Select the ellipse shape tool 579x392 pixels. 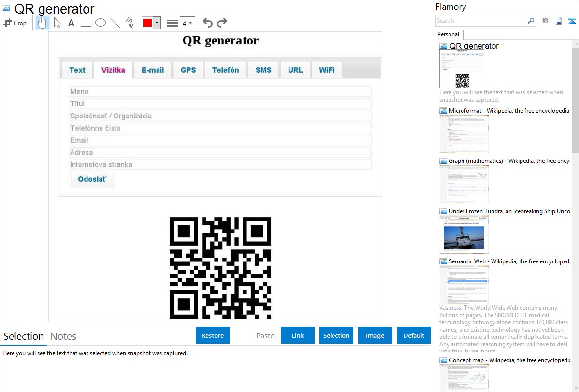101,23
